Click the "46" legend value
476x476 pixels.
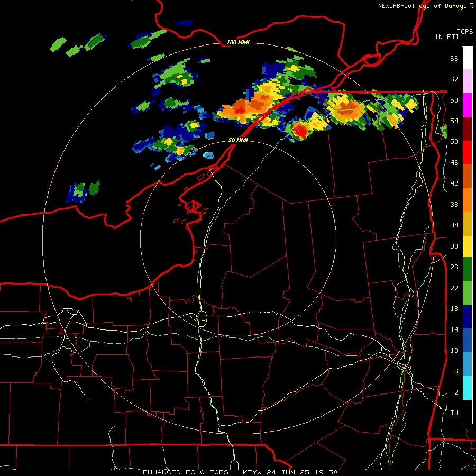(454, 163)
